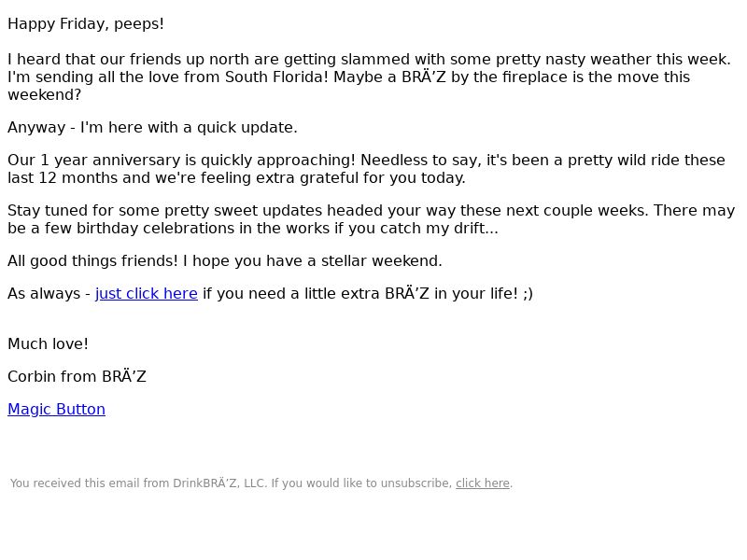Open the 'just click here' link
747x560 pixels.
click(147, 294)
